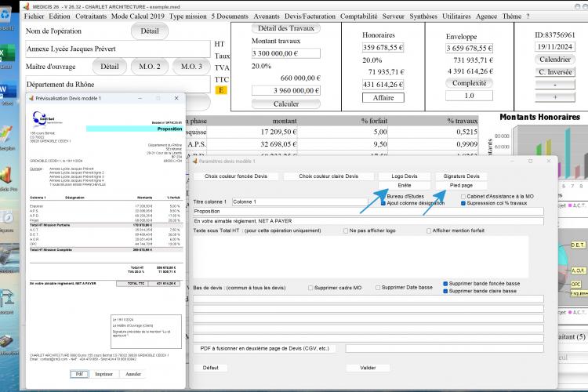Viewport: 588px width, 392px height.
Task: Click the Logo Devis button
Action: coord(405,176)
